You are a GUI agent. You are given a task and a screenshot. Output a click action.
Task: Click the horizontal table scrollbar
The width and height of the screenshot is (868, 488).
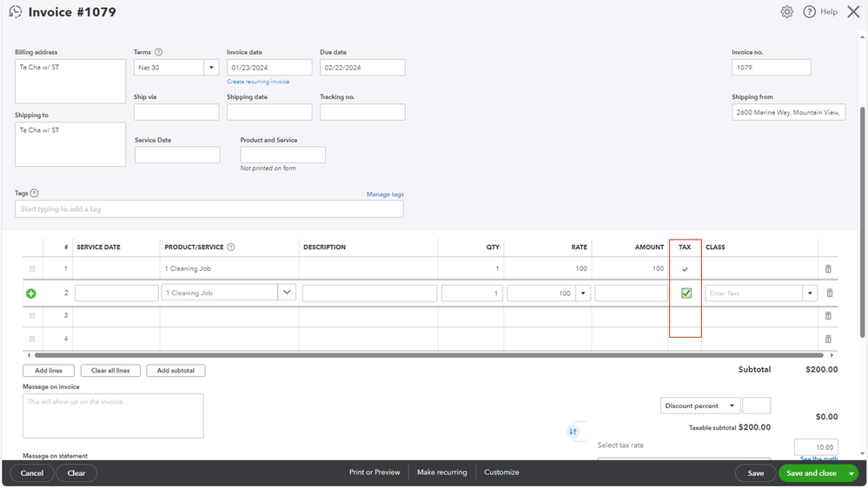point(429,355)
